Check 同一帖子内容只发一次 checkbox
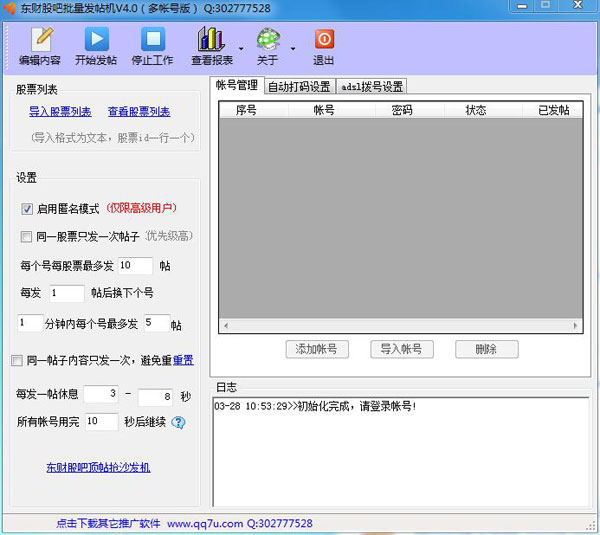 [x=17, y=360]
